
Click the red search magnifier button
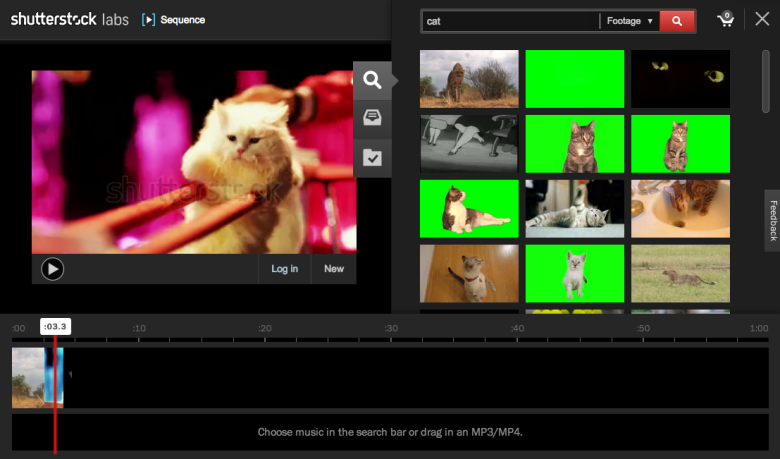677,20
